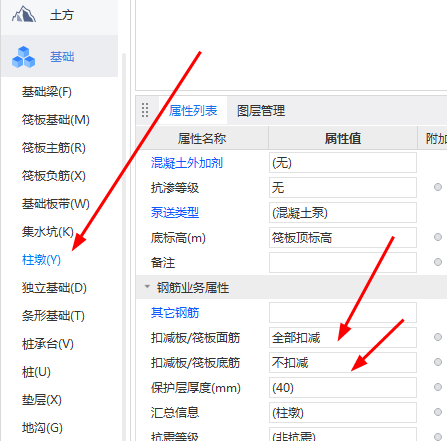Toggle additional checkbox for 底标高(m)

coord(438,237)
